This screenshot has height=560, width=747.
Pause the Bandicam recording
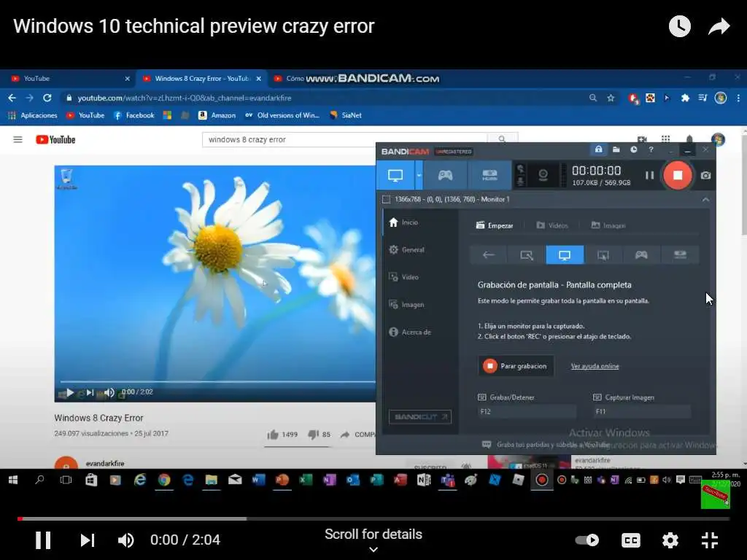tap(649, 175)
